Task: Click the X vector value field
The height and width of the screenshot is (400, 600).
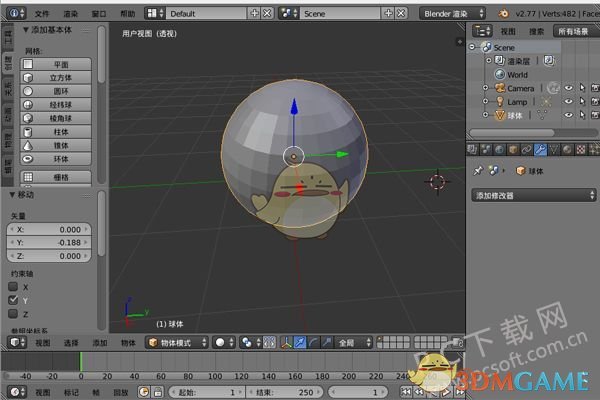Action: [x=49, y=230]
